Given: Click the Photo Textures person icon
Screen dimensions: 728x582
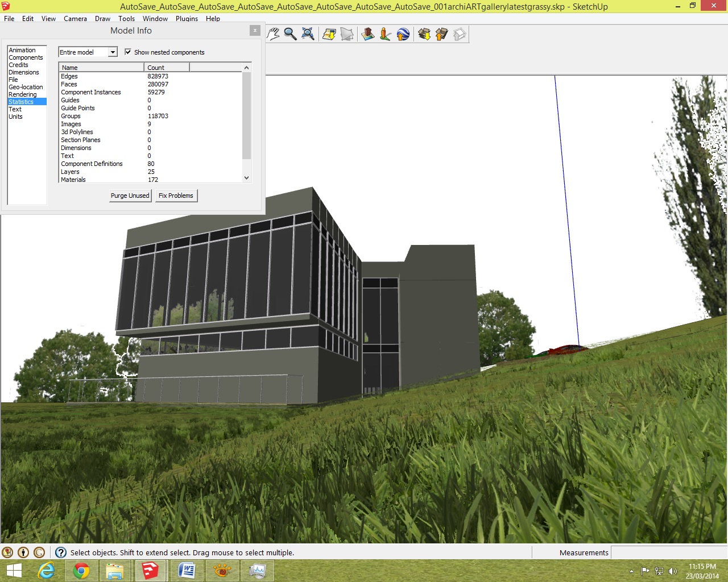Looking at the screenshot, I should tap(385, 34).
